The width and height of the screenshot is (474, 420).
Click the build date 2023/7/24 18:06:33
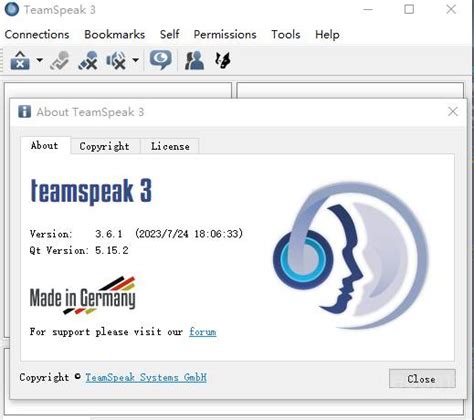[189, 233]
